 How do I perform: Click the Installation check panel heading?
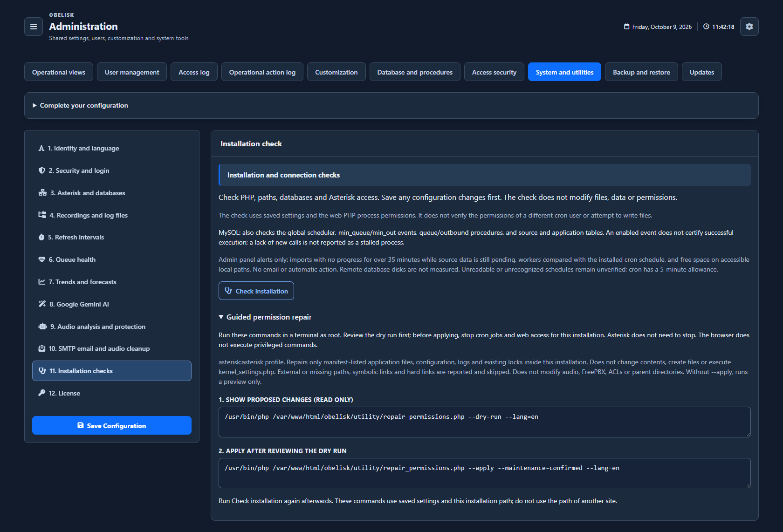[251, 143]
